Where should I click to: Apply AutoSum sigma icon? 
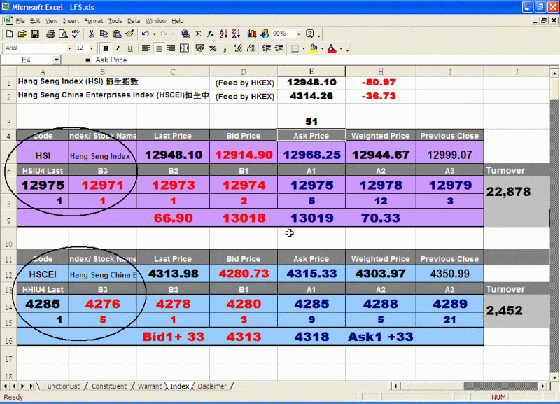pos(198,34)
